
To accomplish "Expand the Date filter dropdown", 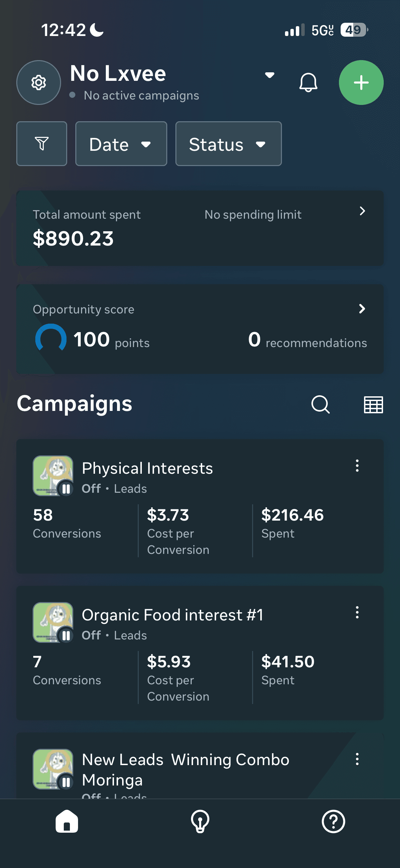I will (121, 144).
